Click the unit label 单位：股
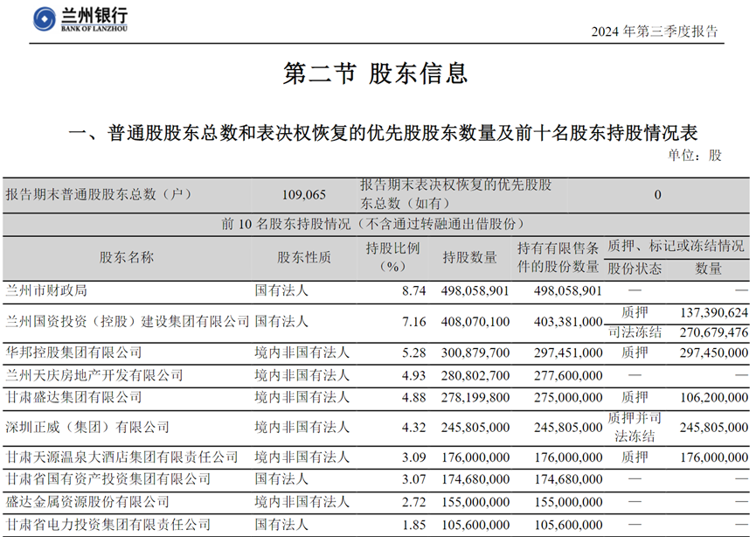This screenshot has width=756, height=537. pos(694,156)
